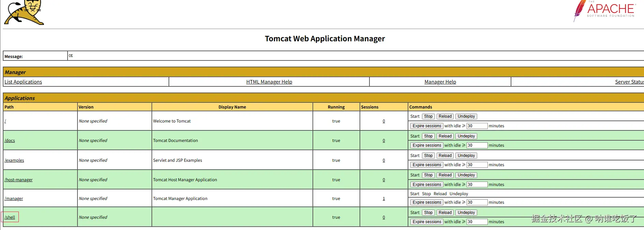
Task: Click the 'OK' message text
Action: [x=71, y=56]
